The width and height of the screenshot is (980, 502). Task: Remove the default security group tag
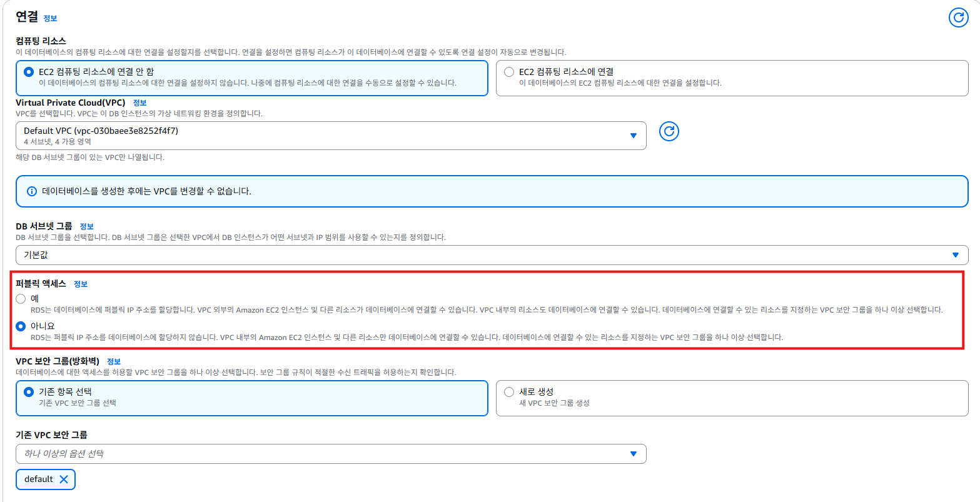(64, 479)
